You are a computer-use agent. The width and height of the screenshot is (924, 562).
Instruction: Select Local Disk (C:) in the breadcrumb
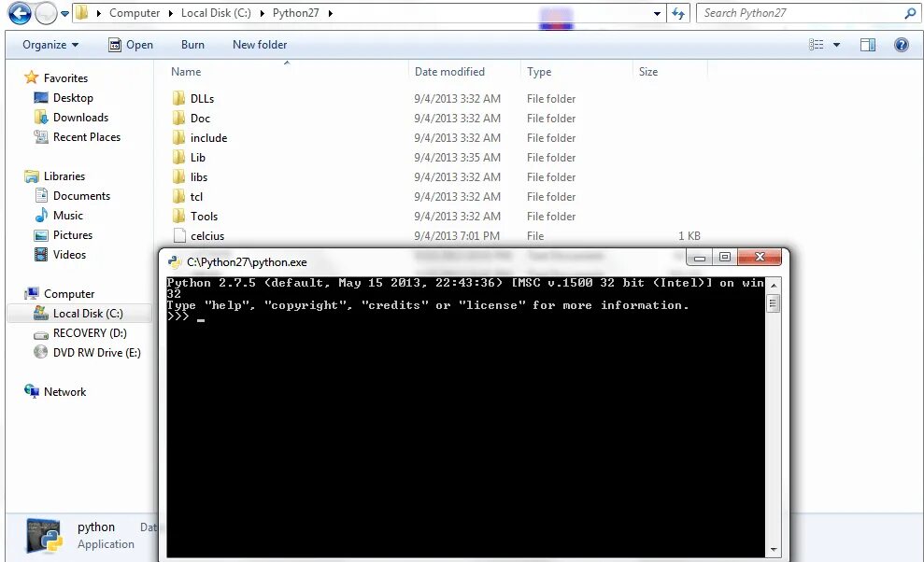click(x=216, y=13)
